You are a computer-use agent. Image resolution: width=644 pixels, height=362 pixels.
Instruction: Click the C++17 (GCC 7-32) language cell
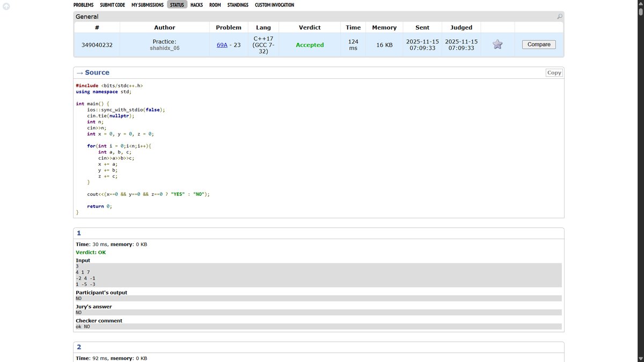(x=264, y=45)
